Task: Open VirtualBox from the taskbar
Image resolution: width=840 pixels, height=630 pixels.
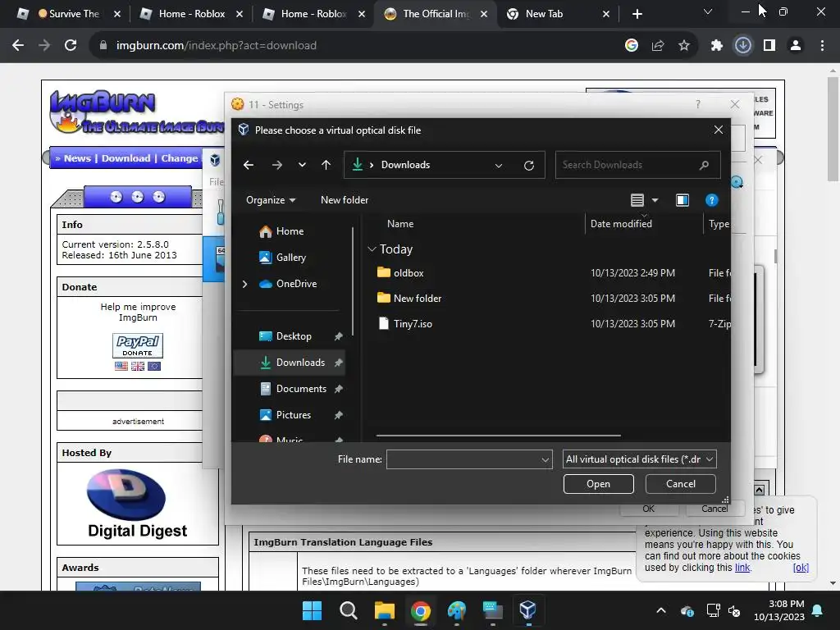Action: point(528,610)
